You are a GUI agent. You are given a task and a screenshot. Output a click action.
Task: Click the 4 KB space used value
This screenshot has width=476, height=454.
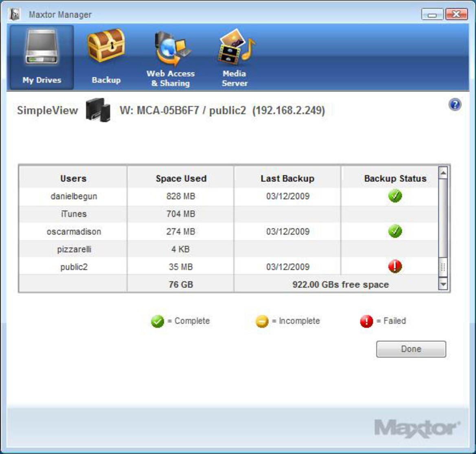(181, 249)
